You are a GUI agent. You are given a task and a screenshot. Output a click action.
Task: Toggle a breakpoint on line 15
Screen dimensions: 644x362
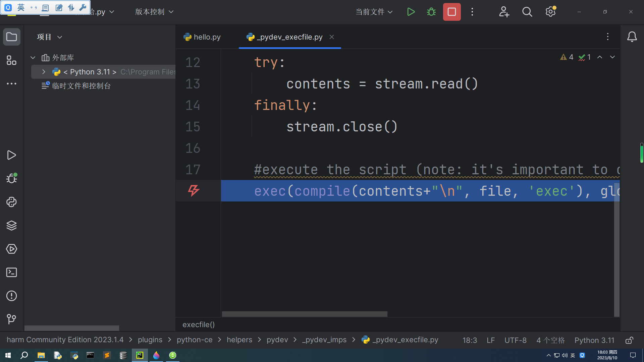click(x=193, y=127)
